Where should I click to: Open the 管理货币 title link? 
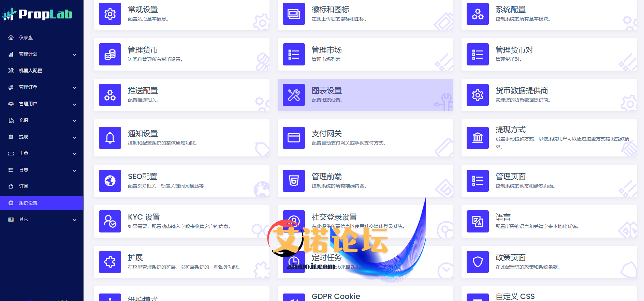(143, 50)
